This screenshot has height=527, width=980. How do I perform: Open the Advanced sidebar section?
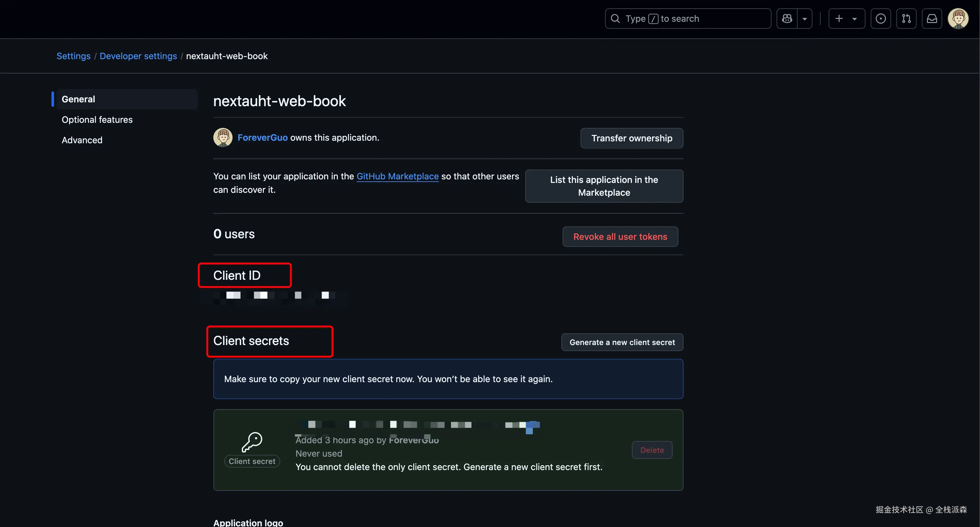(x=82, y=140)
